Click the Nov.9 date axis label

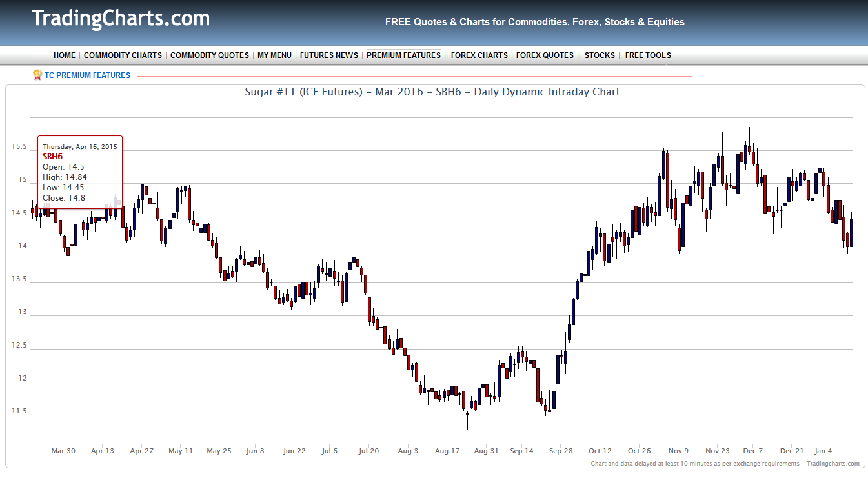tap(678, 451)
